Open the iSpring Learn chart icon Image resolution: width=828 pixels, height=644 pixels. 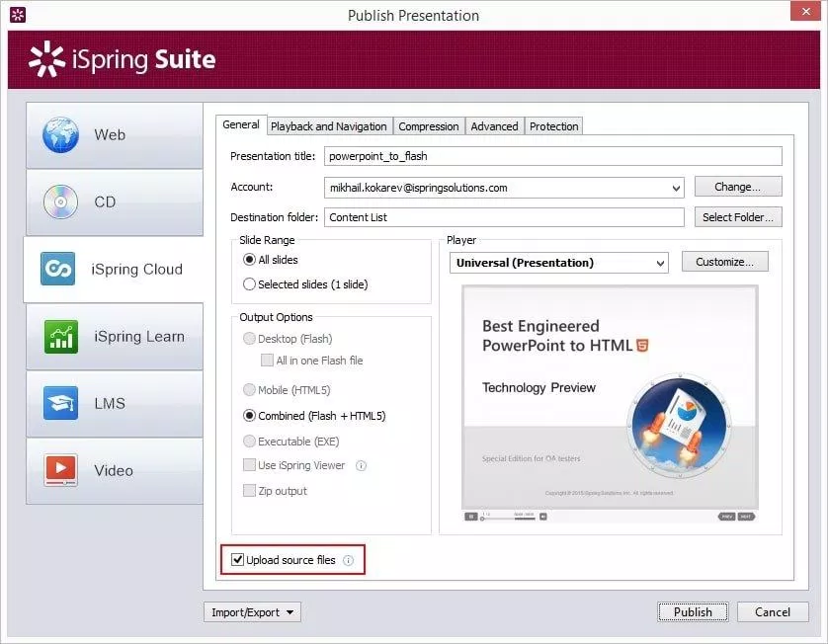[60, 337]
